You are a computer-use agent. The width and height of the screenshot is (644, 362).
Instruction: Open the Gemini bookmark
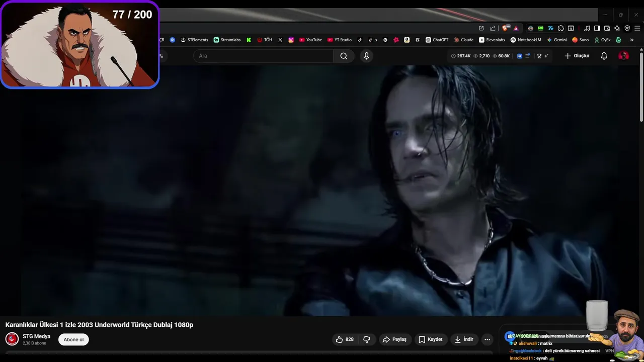[556, 40]
